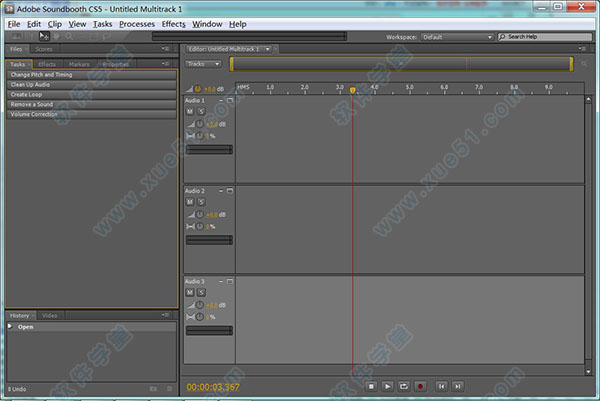This screenshot has height=401, width=600.
Task: Click the Audio 3 volume knob
Action: [200, 305]
